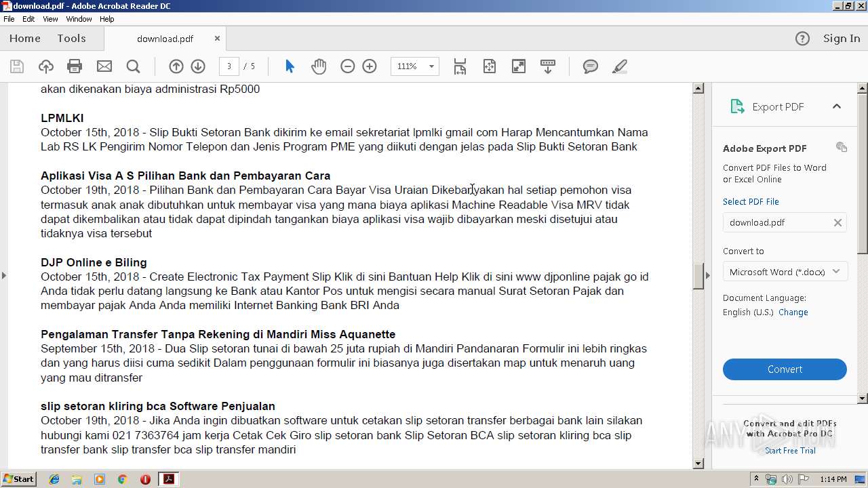Click the Export PDF panel icon
The width and height of the screenshot is (868, 488).
pyautogui.click(x=737, y=106)
